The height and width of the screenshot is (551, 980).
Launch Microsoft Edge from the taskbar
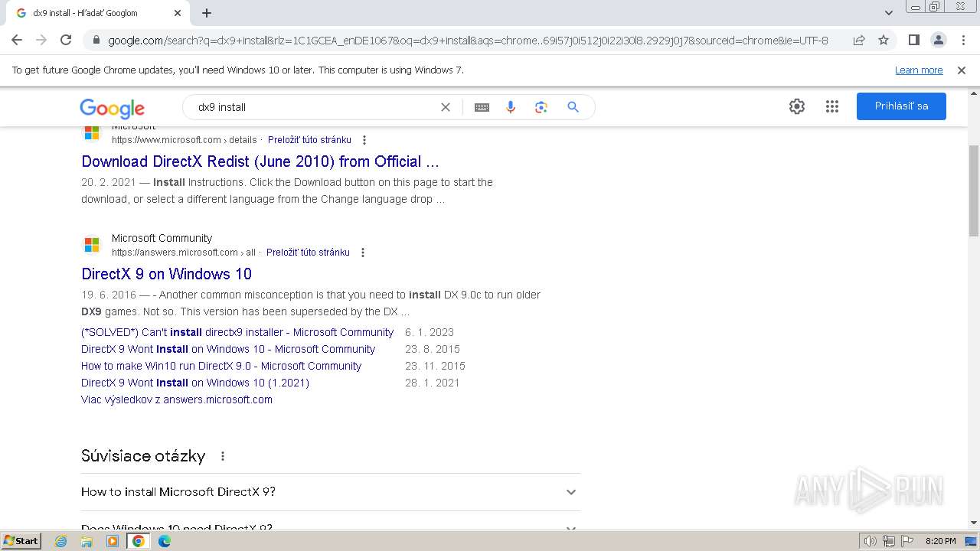point(165,541)
